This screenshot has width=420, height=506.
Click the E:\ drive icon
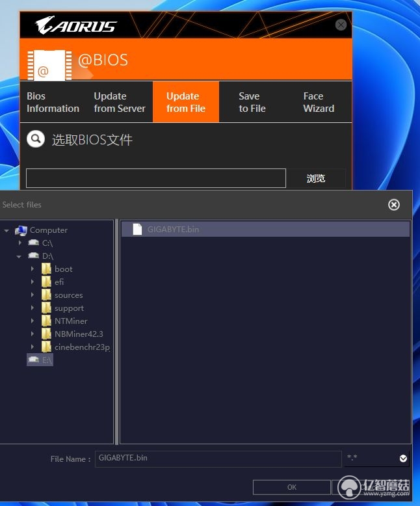click(34, 359)
